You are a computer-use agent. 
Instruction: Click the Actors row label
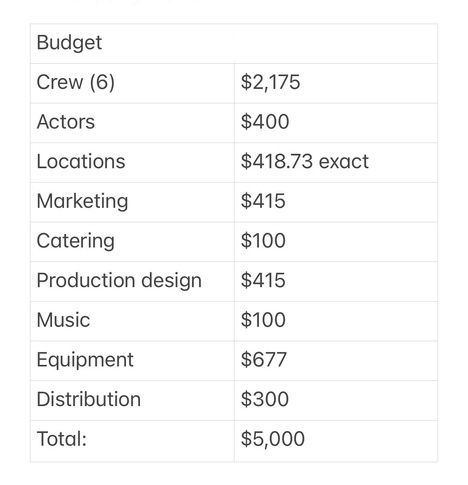pyautogui.click(x=132, y=123)
